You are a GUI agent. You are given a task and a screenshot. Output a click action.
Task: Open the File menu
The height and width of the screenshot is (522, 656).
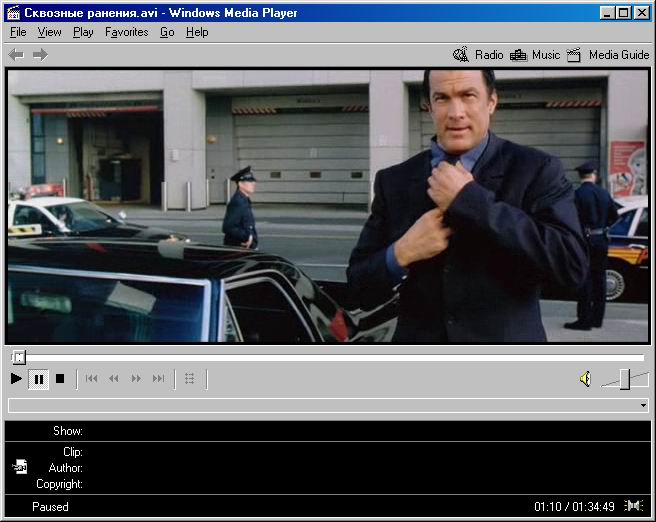coord(18,32)
